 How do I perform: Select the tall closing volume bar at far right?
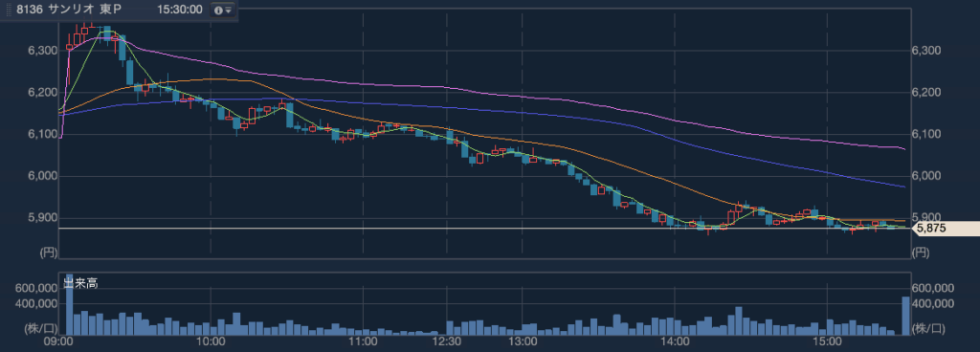[905, 316]
